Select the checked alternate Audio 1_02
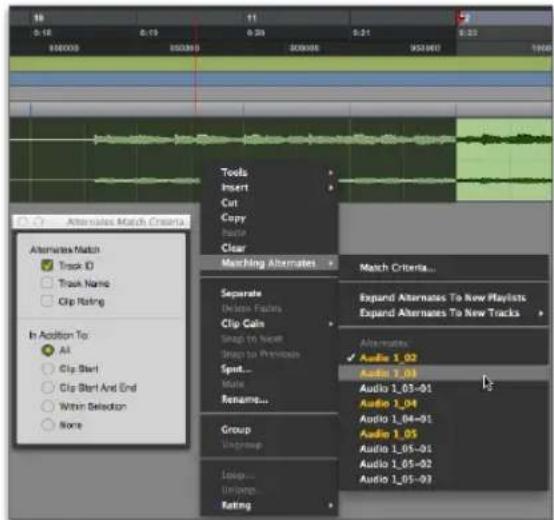The width and height of the screenshot is (554, 520). coord(443,358)
